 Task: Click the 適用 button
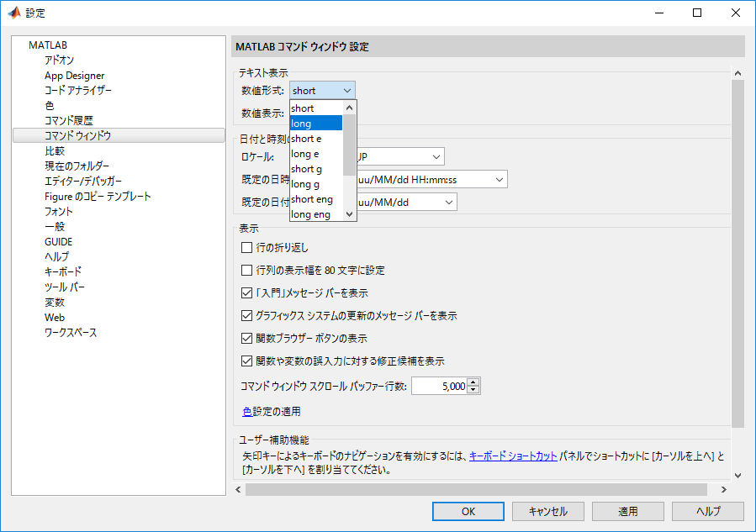[x=628, y=511]
